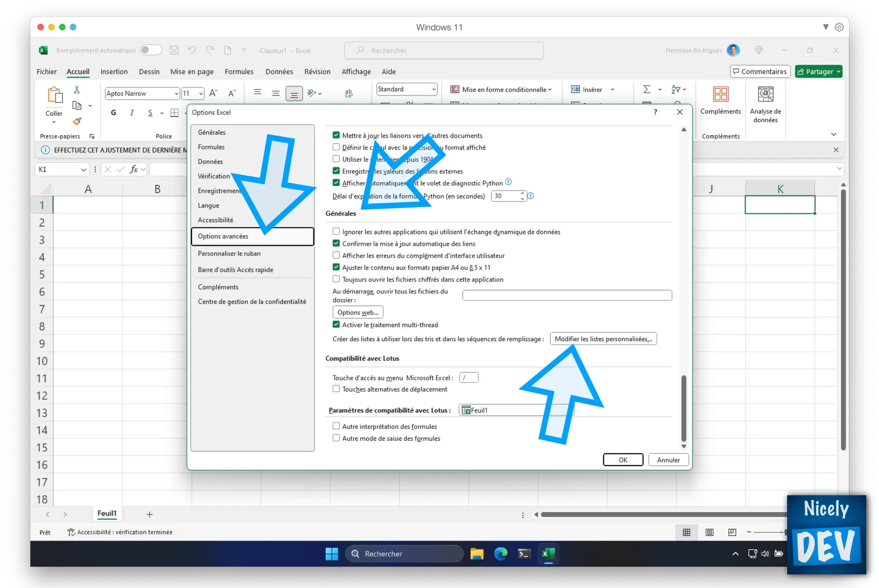Check Autre mode de saisie des formules

336,438
